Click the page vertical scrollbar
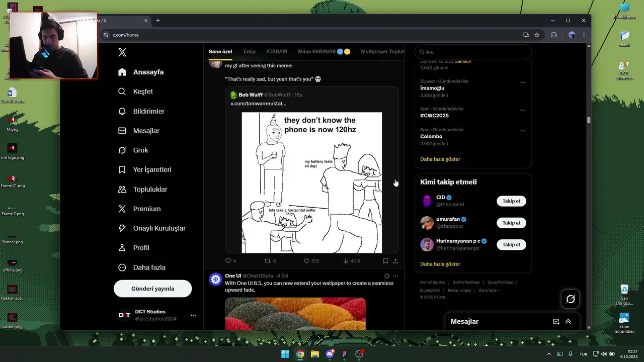 coord(589,121)
